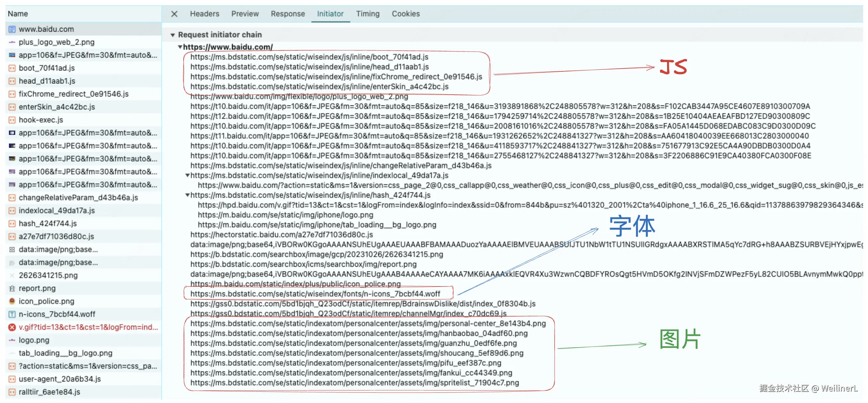Click the red error icon on v.gif request

coord(12,327)
